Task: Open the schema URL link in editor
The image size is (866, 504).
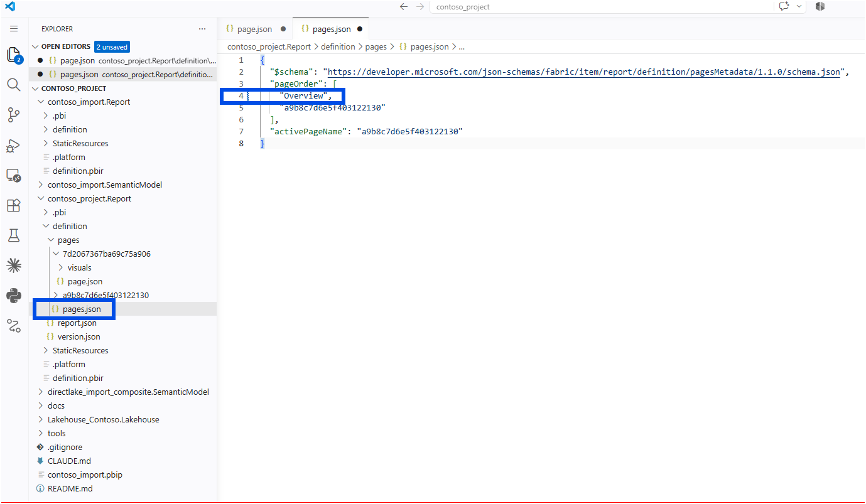Action: (583, 72)
